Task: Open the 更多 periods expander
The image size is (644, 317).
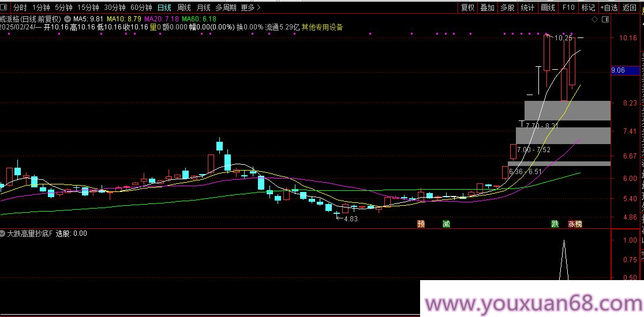Action: click(250, 7)
